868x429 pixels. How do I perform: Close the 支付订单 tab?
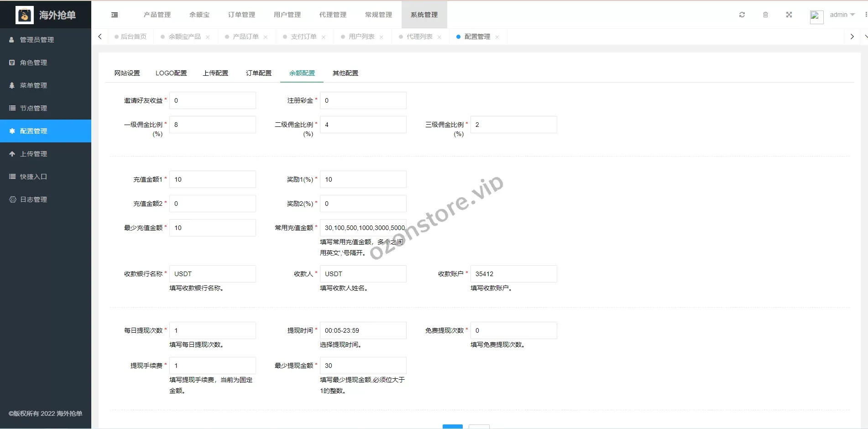(324, 37)
